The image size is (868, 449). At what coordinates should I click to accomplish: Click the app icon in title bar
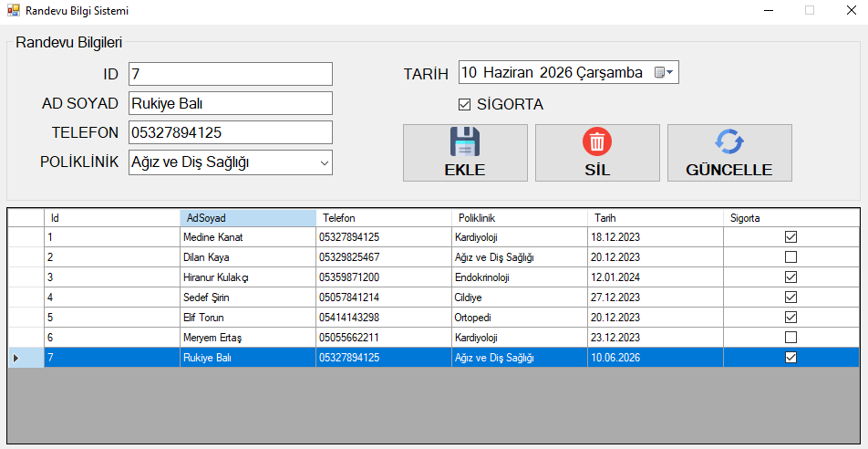(13, 11)
